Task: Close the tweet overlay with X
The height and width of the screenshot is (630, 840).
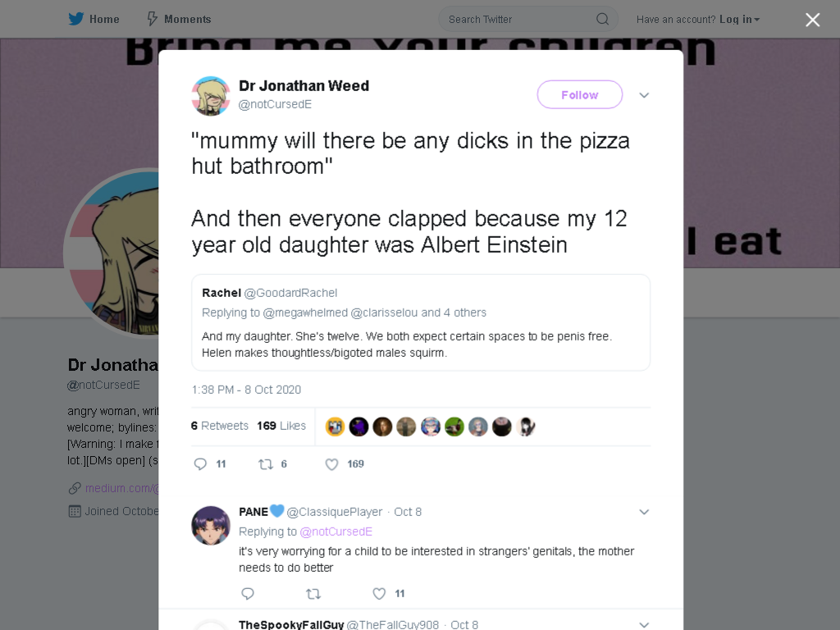Action: click(x=813, y=20)
